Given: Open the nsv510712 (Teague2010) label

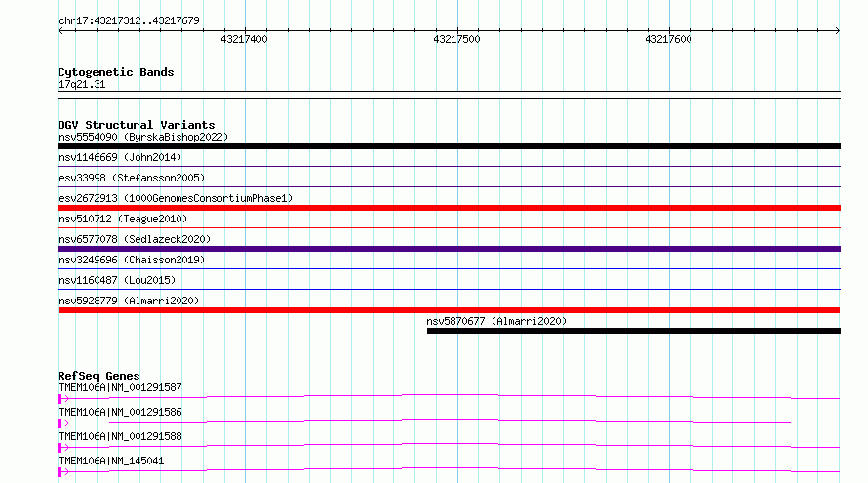Looking at the screenshot, I should point(123,219).
